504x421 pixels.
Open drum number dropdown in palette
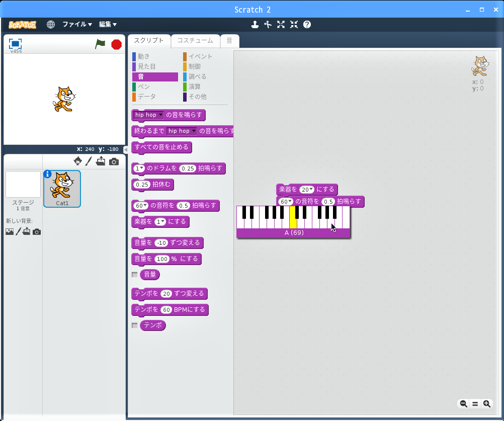(142, 169)
